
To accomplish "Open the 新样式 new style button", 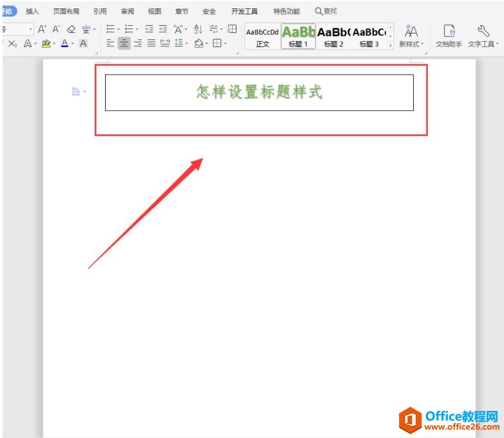I will click(411, 36).
